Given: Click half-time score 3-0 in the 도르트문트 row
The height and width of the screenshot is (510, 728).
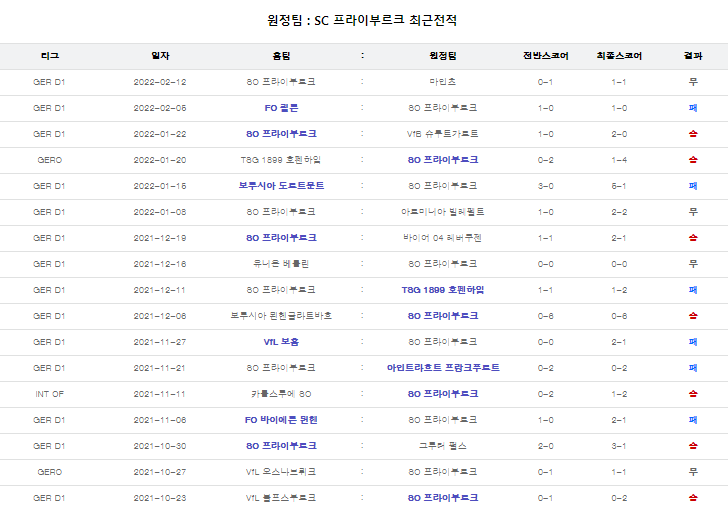Looking at the screenshot, I should tap(546, 186).
